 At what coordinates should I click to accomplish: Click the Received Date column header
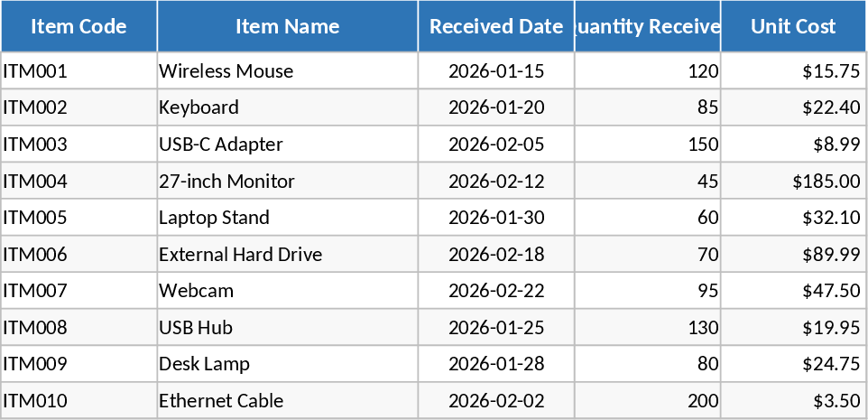click(496, 26)
